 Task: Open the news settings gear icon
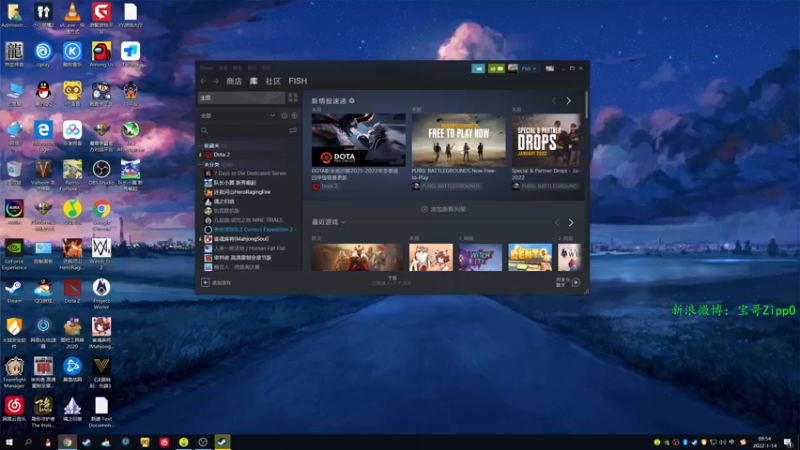click(352, 101)
